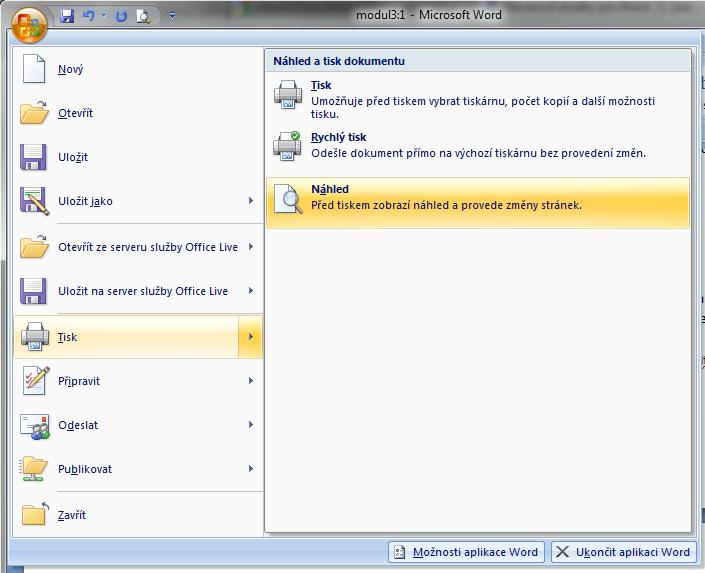Click the Rychlý tisk heading
The width and height of the screenshot is (705, 573).
pyautogui.click(x=339, y=137)
